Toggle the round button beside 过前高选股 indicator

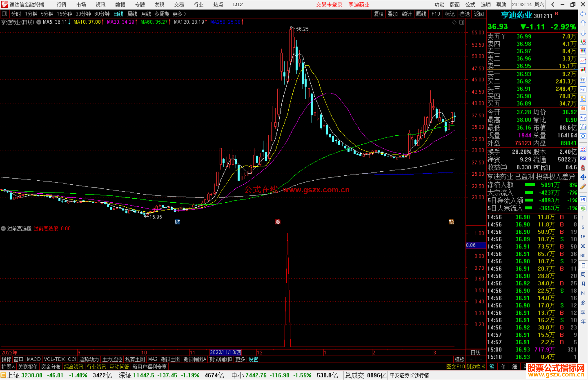(3, 229)
